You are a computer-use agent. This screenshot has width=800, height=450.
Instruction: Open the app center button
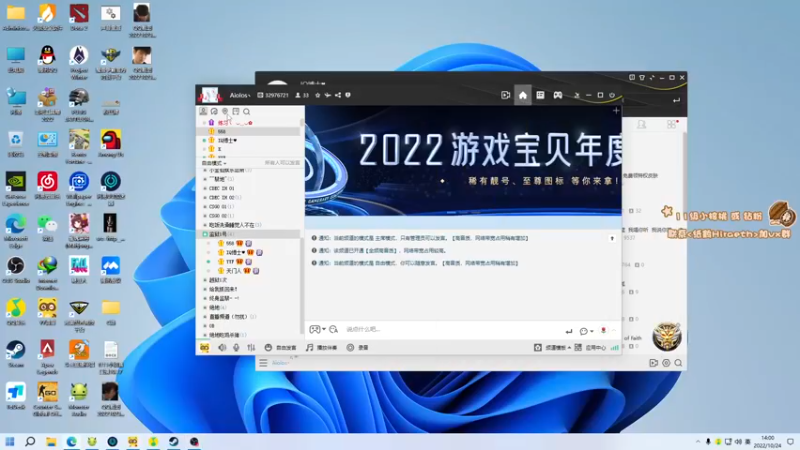pyautogui.click(x=590, y=347)
